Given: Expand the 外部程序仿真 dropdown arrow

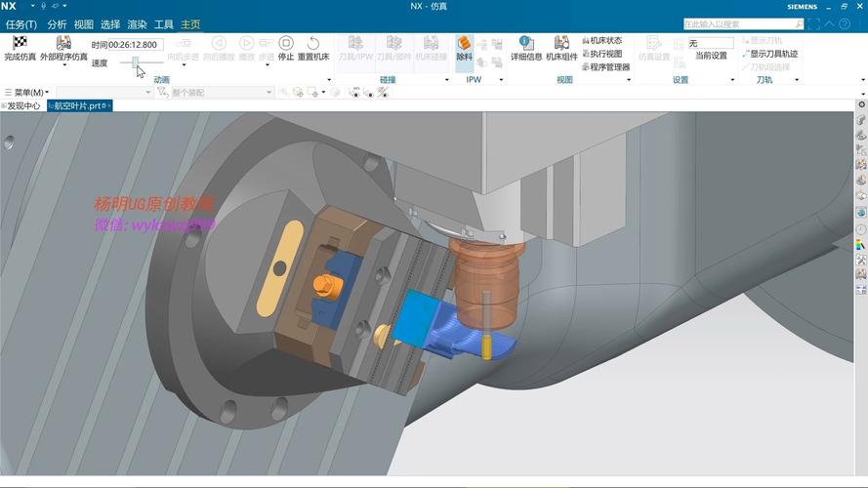Looking at the screenshot, I should click(x=64, y=65).
